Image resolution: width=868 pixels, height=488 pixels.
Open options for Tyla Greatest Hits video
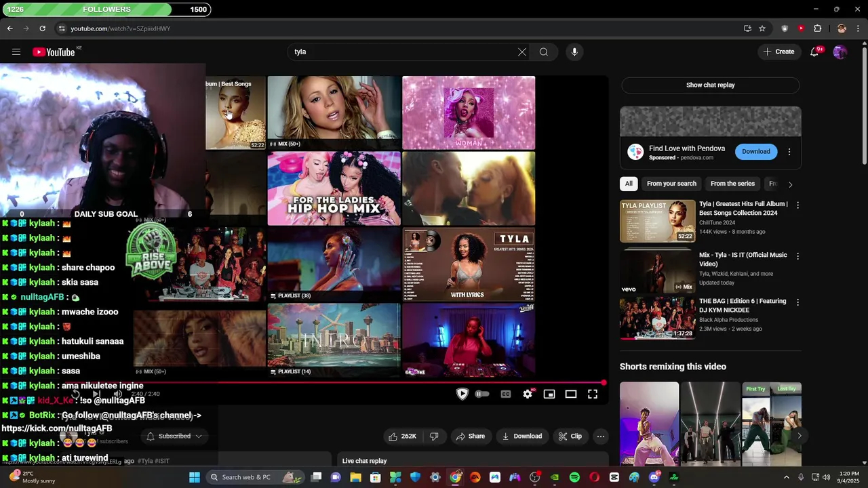(x=797, y=205)
